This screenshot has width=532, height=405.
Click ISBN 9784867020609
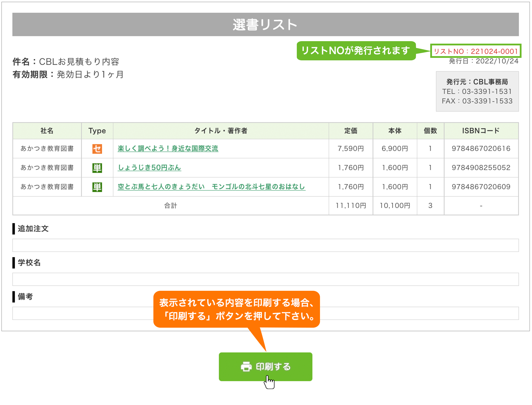(481, 187)
